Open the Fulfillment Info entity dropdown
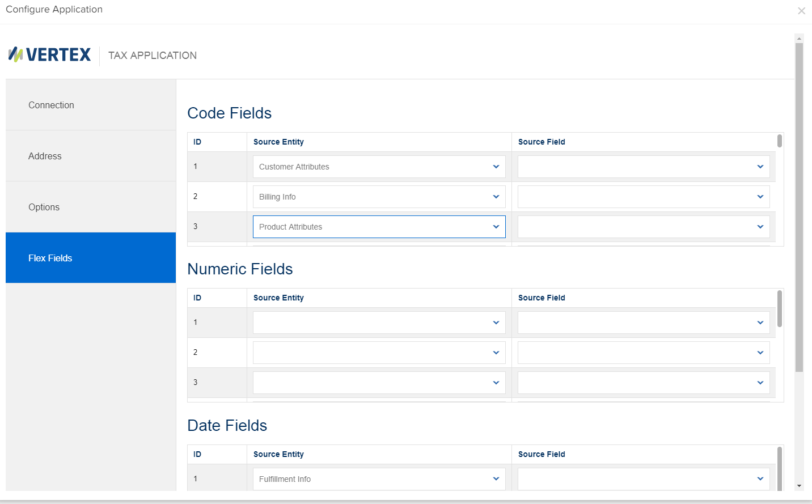This screenshot has width=812, height=504. click(x=495, y=478)
